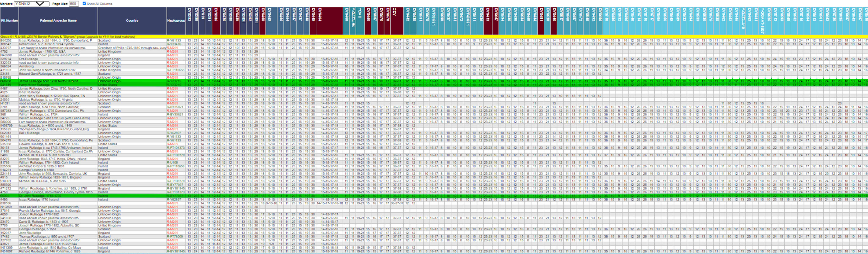Click the Haplogroup column header
This screenshot has width=868, height=254.
176,20
